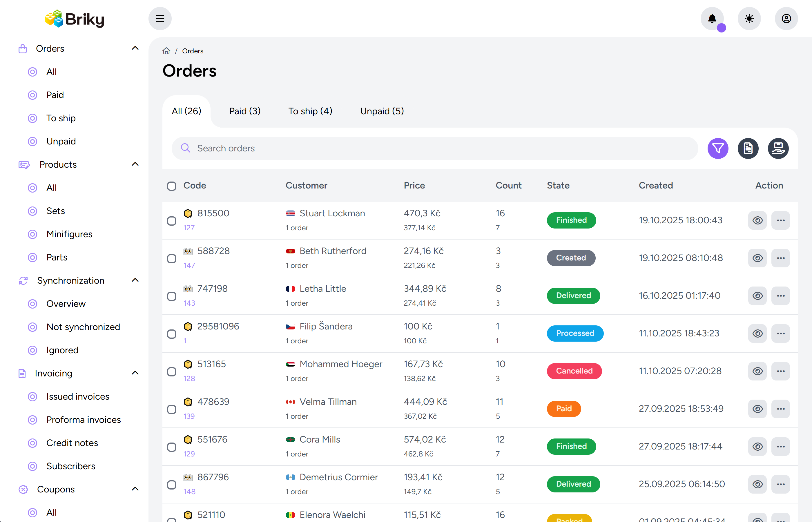Click the purple filter icon button
This screenshot has height=522, width=812.
[x=717, y=148]
